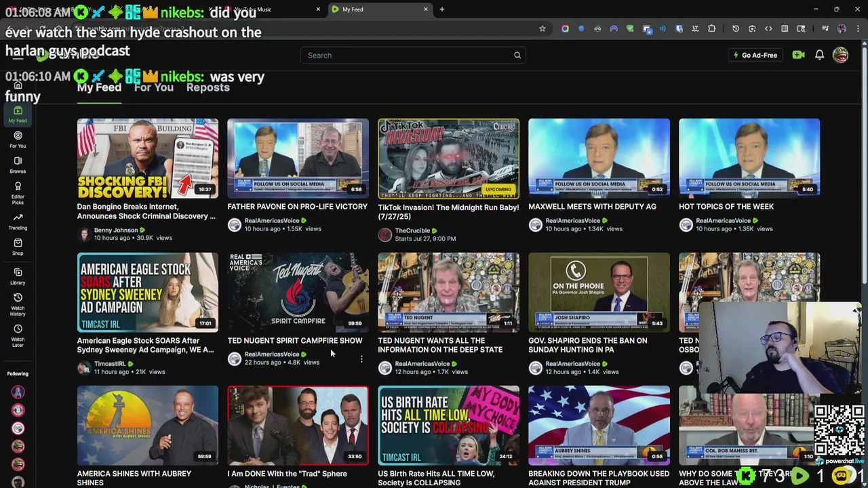The width and height of the screenshot is (868, 488).
Task: Bookmark this page with the star icon
Action: click(542, 28)
